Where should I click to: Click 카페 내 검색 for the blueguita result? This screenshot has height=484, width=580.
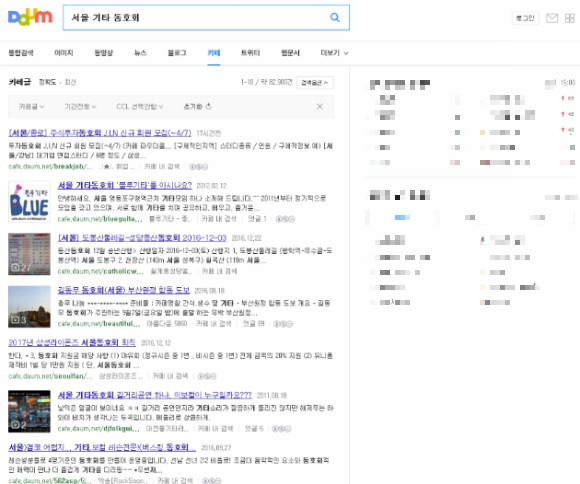tap(219, 219)
